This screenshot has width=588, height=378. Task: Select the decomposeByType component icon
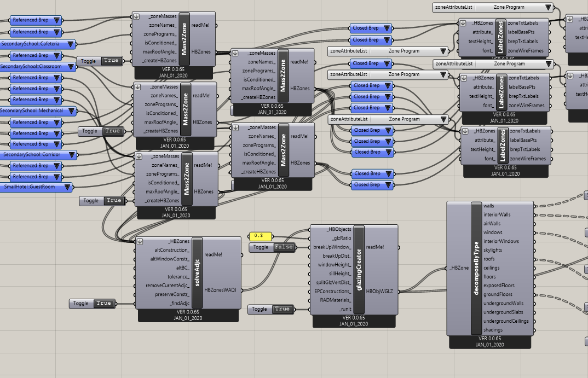click(x=475, y=268)
